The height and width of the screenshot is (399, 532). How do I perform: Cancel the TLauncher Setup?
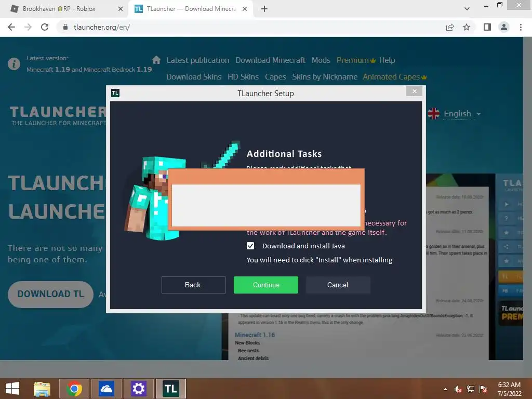click(338, 285)
